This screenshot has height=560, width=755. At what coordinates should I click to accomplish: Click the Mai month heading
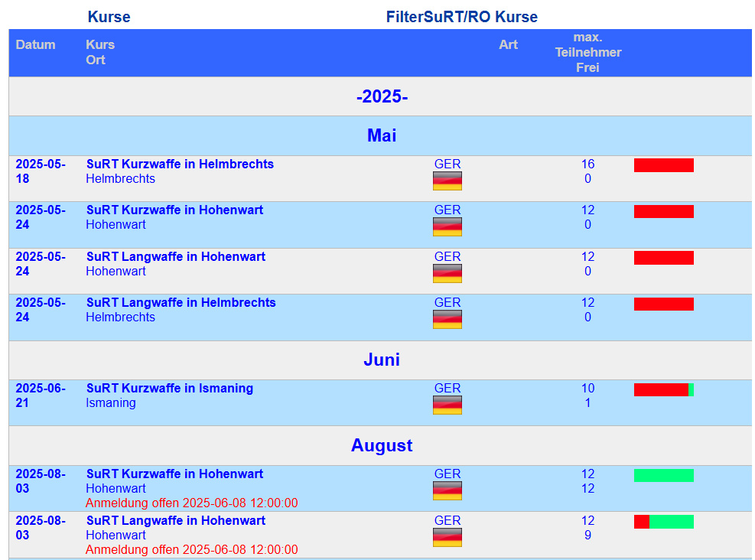[382, 135]
